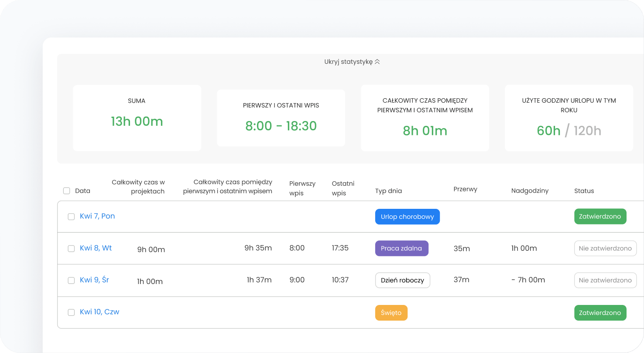Click the Zatwierdzono status in the Kwi 10 row
This screenshot has width=644, height=353.
600,313
